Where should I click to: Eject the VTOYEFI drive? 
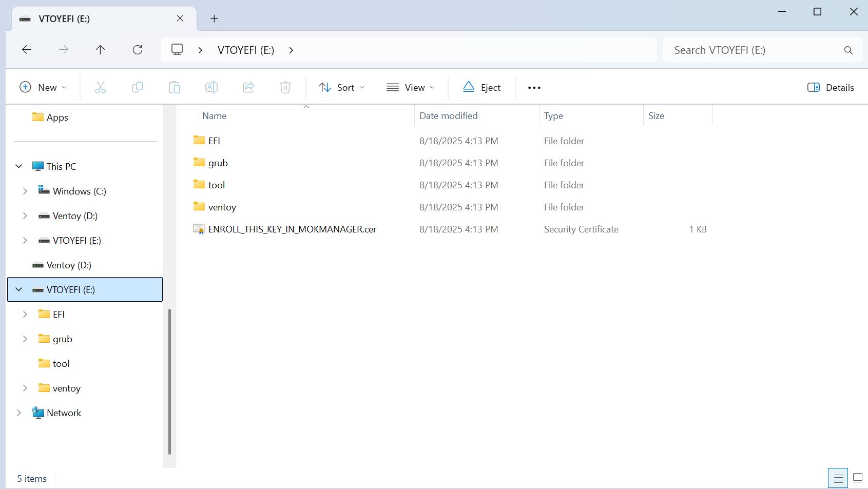pos(481,88)
